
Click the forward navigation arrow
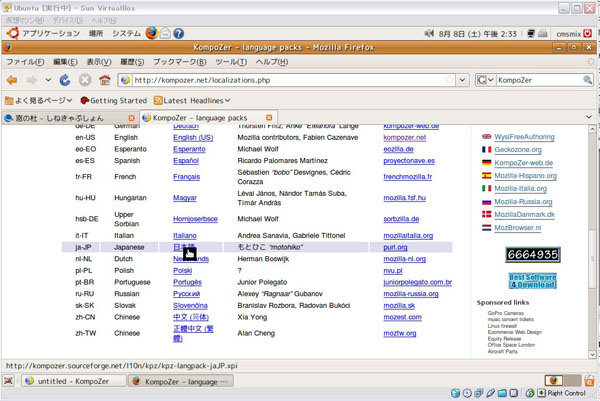(x=32, y=80)
